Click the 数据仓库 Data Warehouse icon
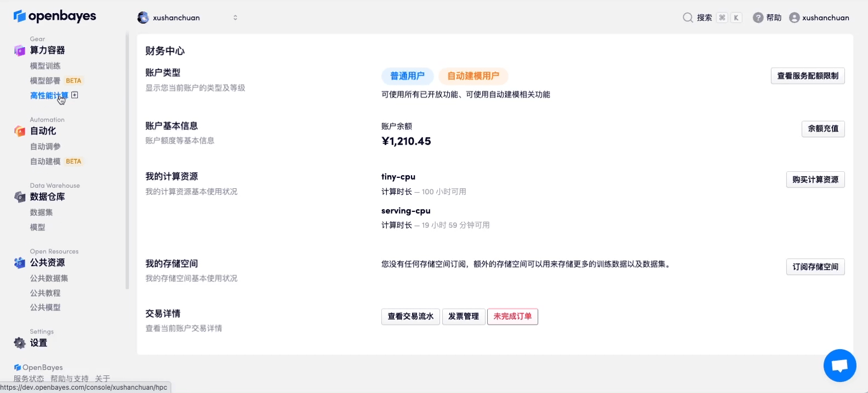 (20, 197)
